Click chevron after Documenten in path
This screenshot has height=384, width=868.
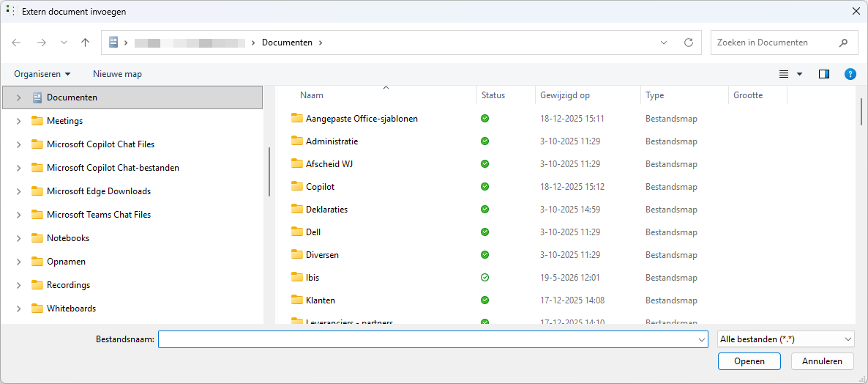pos(320,43)
